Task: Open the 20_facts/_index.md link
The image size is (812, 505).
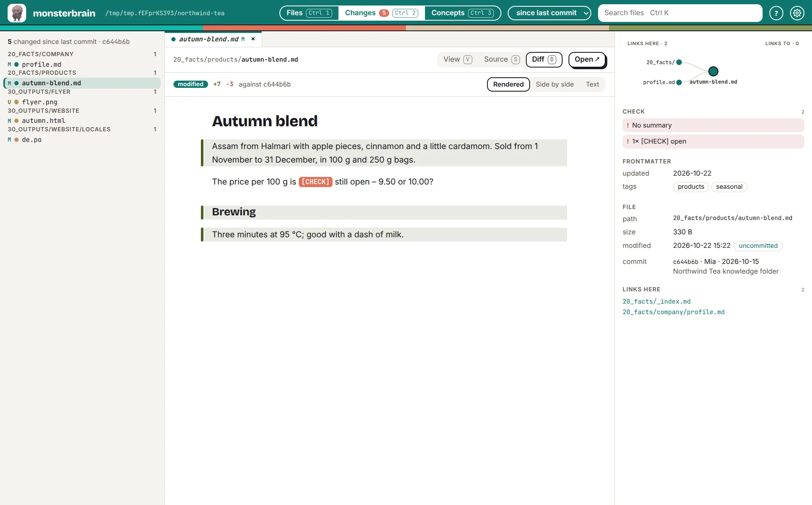Action: (657, 301)
